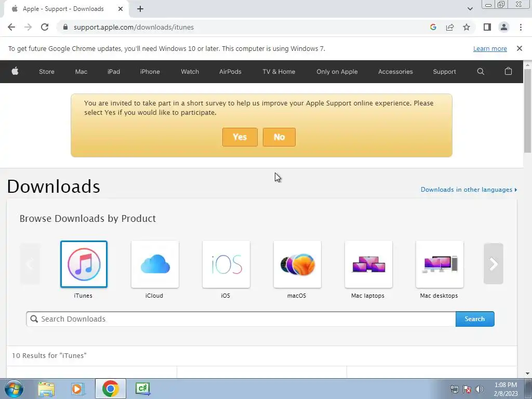The height and width of the screenshot is (399, 532).
Task: Open the Watch menu item
Action: (190, 72)
